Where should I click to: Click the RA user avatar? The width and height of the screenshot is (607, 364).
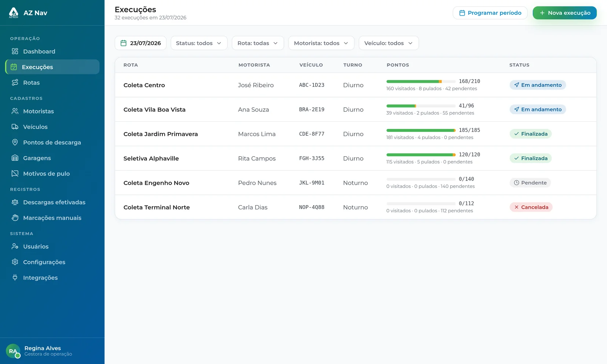click(13, 351)
